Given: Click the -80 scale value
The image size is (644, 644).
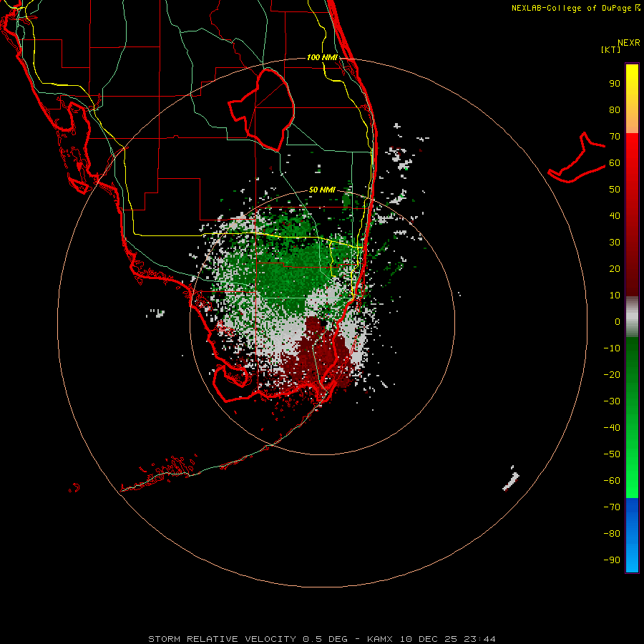Looking at the screenshot, I should [x=612, y=534].
